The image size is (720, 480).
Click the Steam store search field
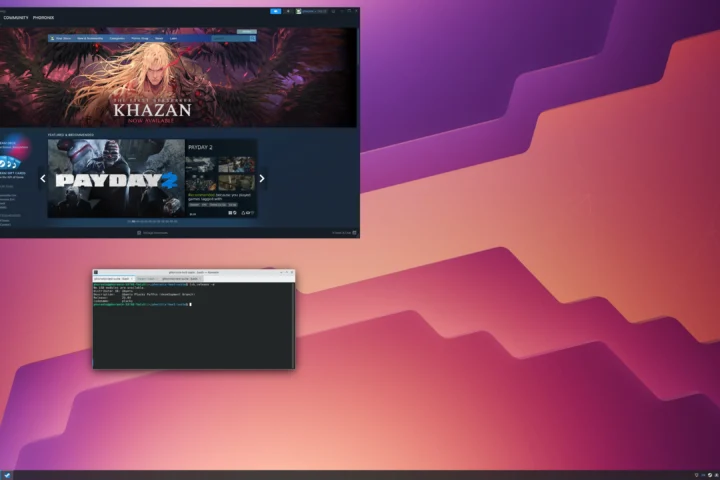[x=231, y=39]
